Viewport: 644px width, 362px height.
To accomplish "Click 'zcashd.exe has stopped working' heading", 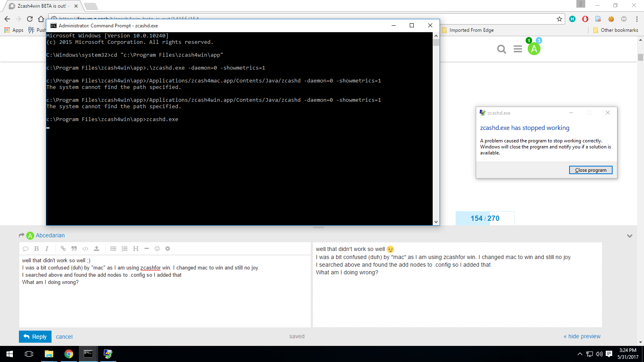I will 525,128.
